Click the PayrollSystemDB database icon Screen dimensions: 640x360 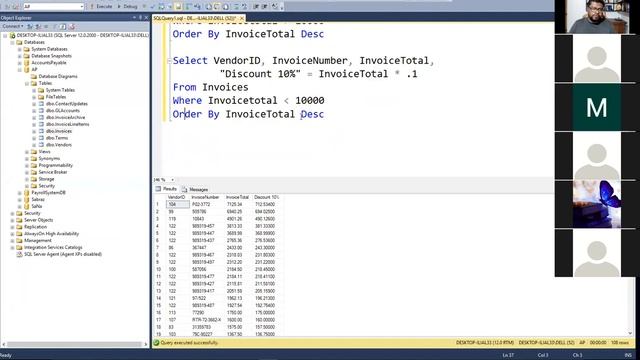(x=27, y=193)
